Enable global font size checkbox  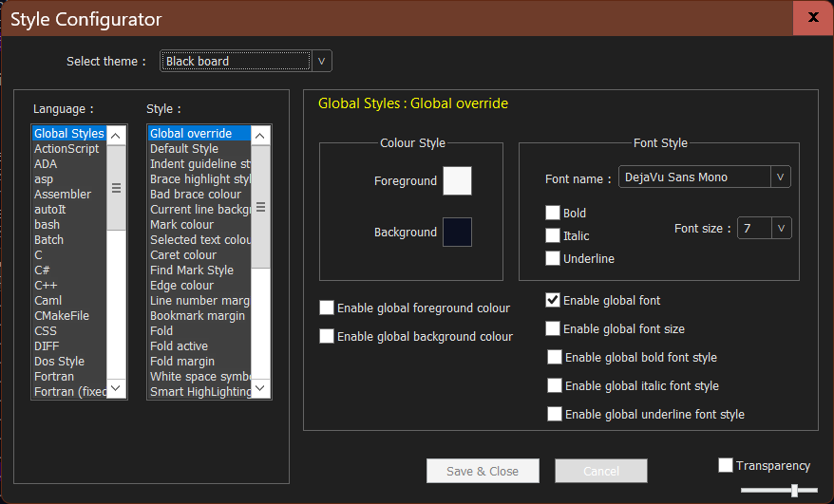[553, 328]
